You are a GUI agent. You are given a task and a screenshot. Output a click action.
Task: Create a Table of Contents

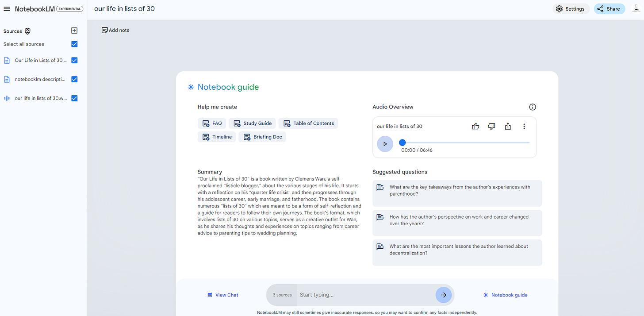coord(308,123)
